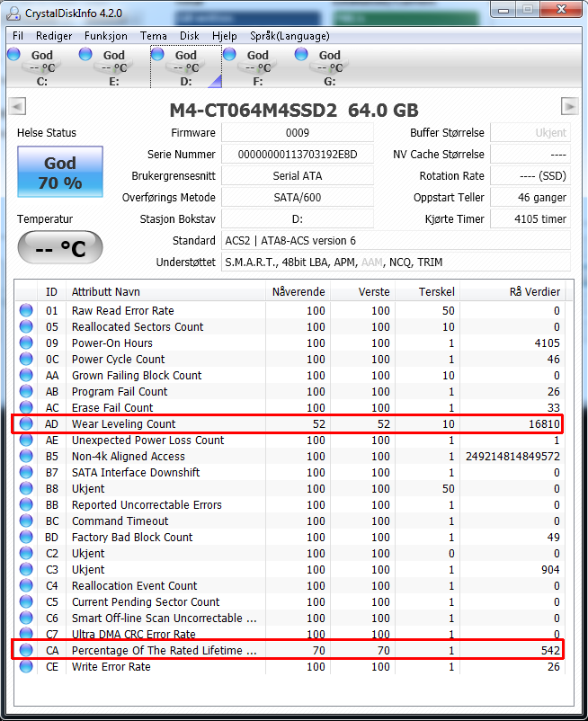Click the 46 ganger power-on count field
Viewport: 588px width, 721px height.
530,198
